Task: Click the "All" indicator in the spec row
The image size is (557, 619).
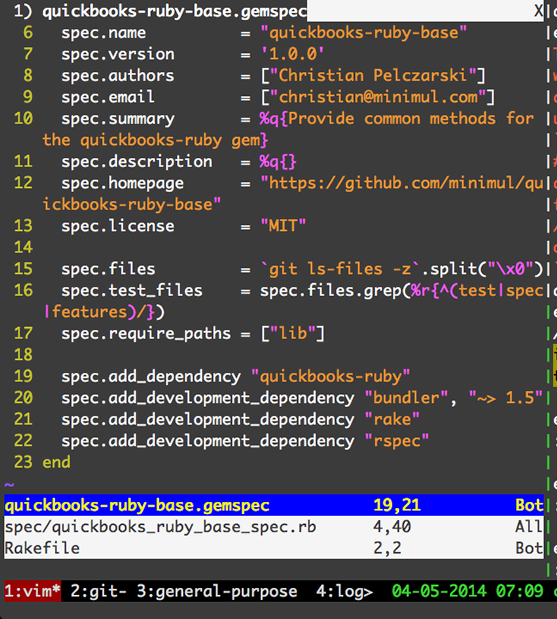Action: [x=529, y=527]
